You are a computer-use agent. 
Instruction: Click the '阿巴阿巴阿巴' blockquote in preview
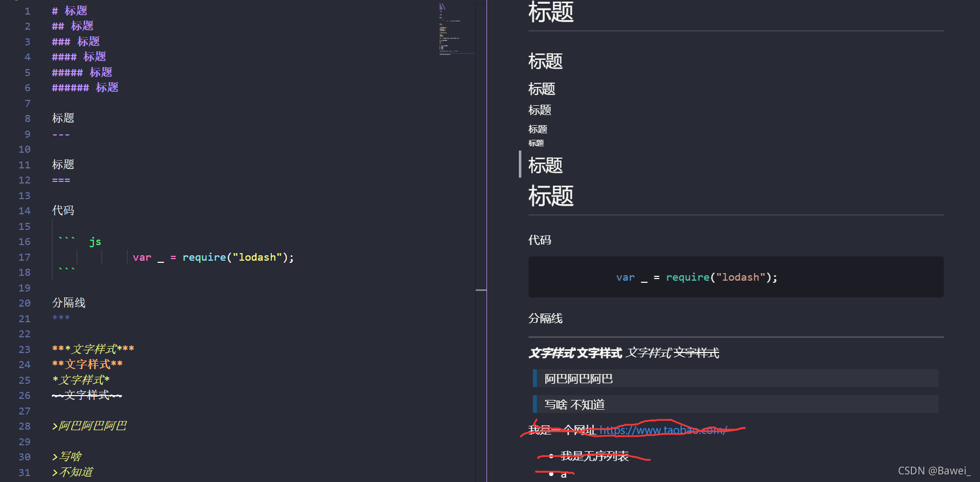[736, 378]
